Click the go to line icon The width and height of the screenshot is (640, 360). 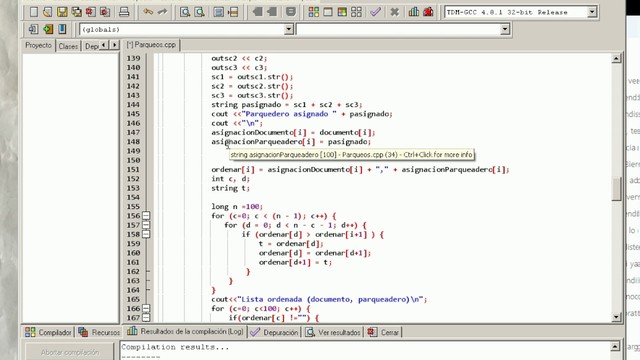233,12
